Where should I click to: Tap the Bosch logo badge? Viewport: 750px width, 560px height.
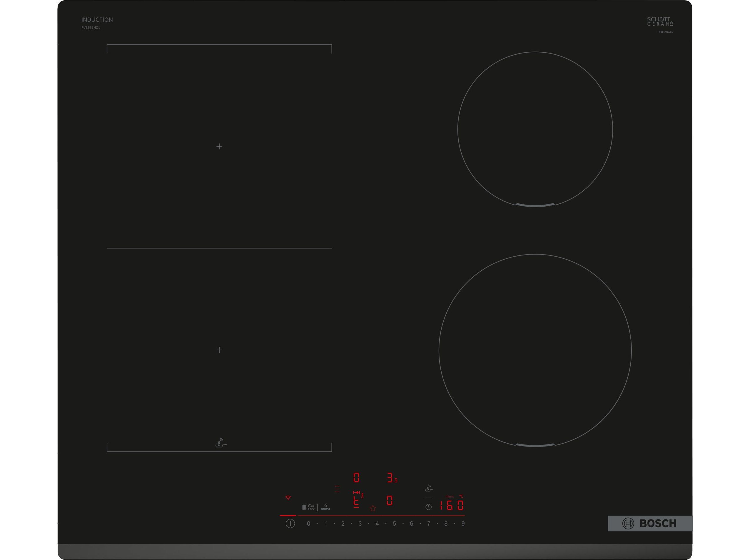(649, 523)
